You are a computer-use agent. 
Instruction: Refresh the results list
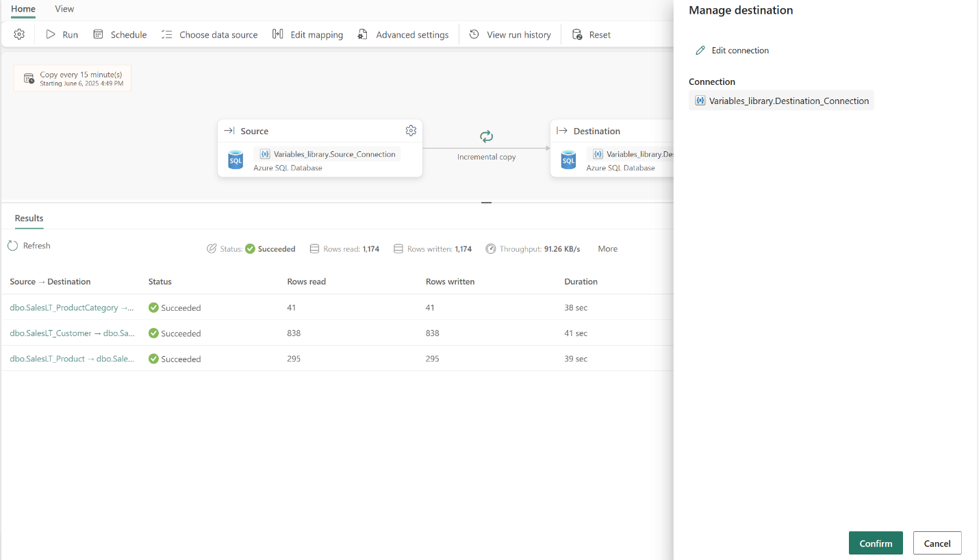29,246
